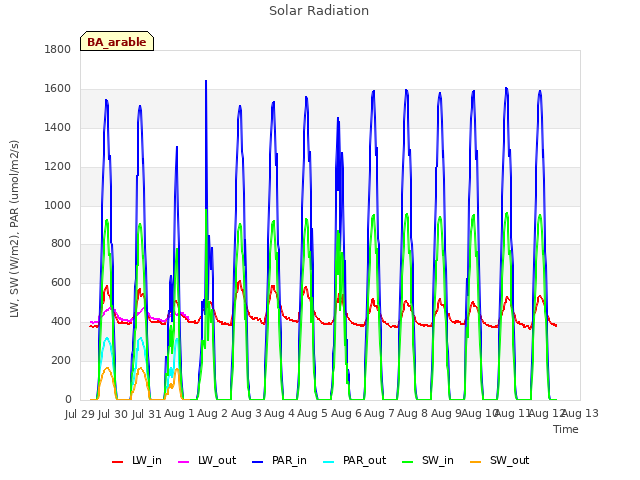Toggle the SW_in series legend label

[438, 460]
